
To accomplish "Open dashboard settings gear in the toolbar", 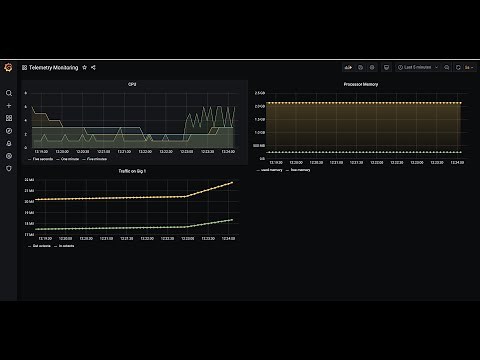I will coord(372,67).
